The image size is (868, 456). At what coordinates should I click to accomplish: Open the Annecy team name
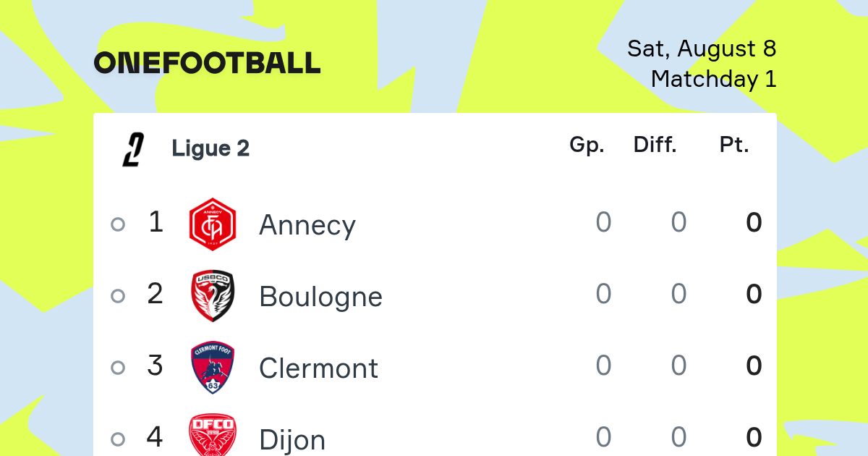pos(307,226)
